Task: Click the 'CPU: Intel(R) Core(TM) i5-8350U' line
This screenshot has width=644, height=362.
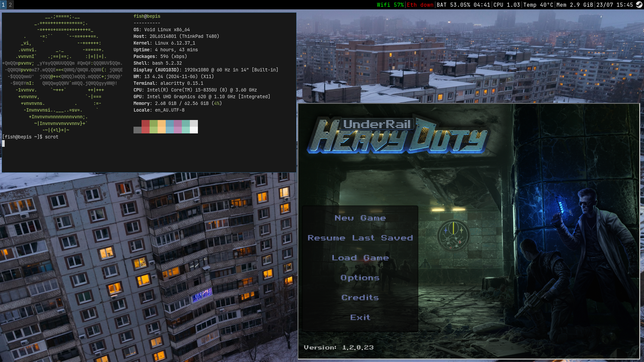Action: tap(195, 90)
